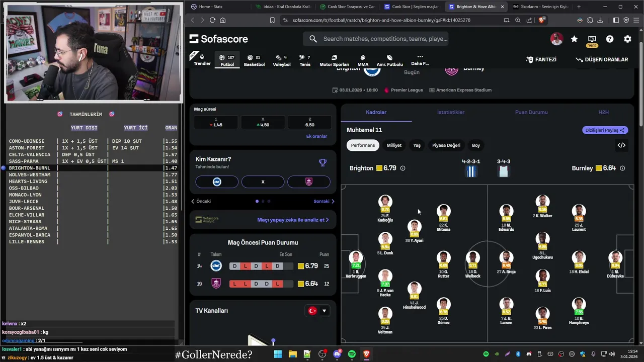Open the TV schedule icon

[x=592, y=39]
